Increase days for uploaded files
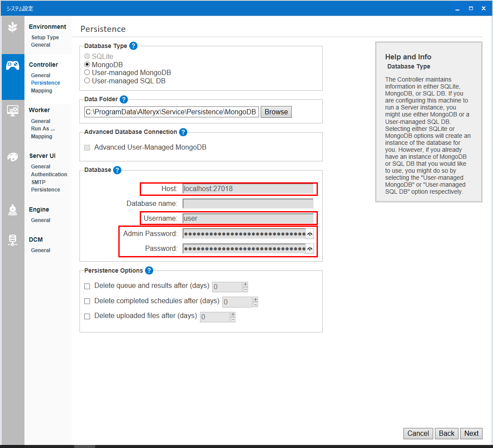Viewport: 493px width, 448px height. (x=233, y=315)
